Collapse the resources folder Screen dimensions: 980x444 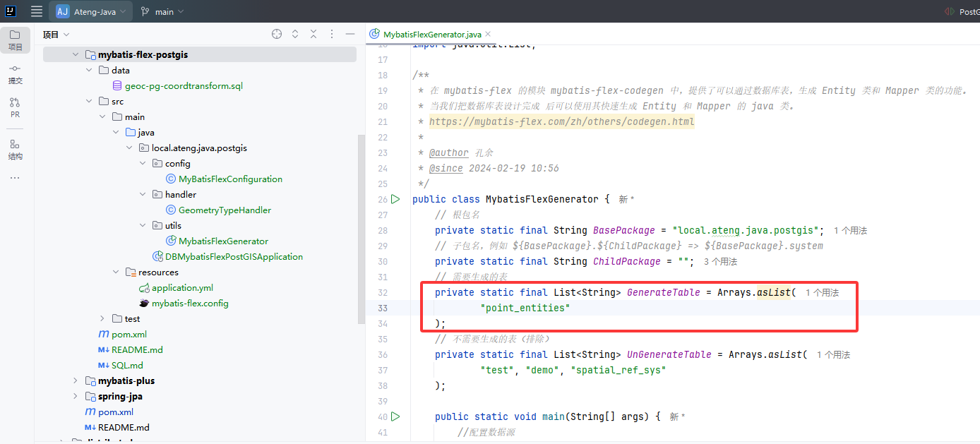pyautogui.click(x=116, y=272)
